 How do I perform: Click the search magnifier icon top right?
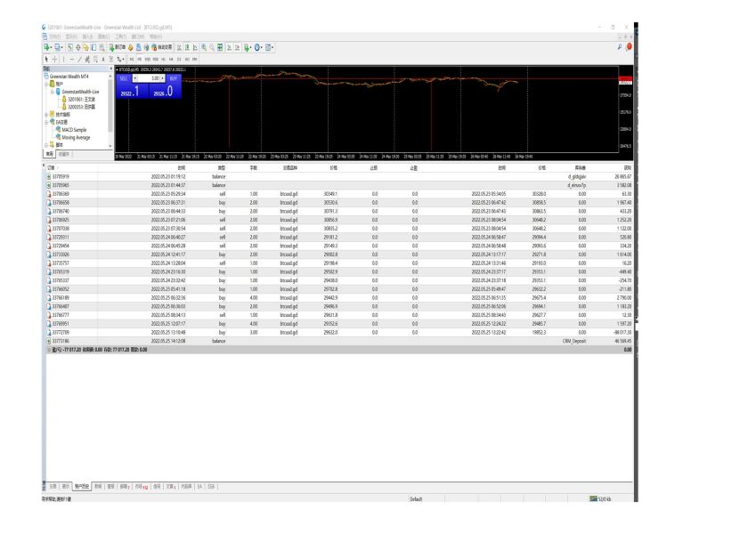point(620,47)
